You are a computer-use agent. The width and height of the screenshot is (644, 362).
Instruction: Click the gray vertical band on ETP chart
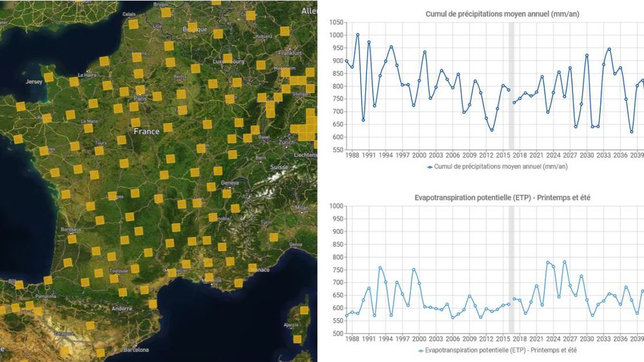512,269
